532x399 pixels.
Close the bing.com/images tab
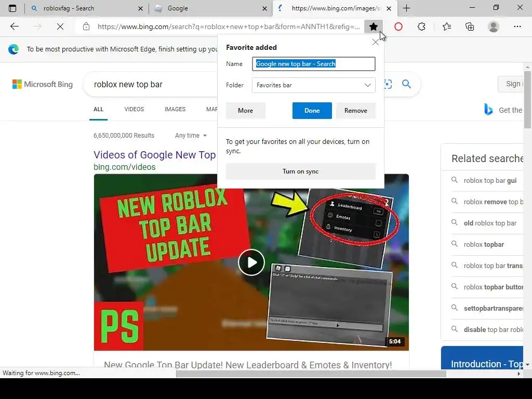389,8
